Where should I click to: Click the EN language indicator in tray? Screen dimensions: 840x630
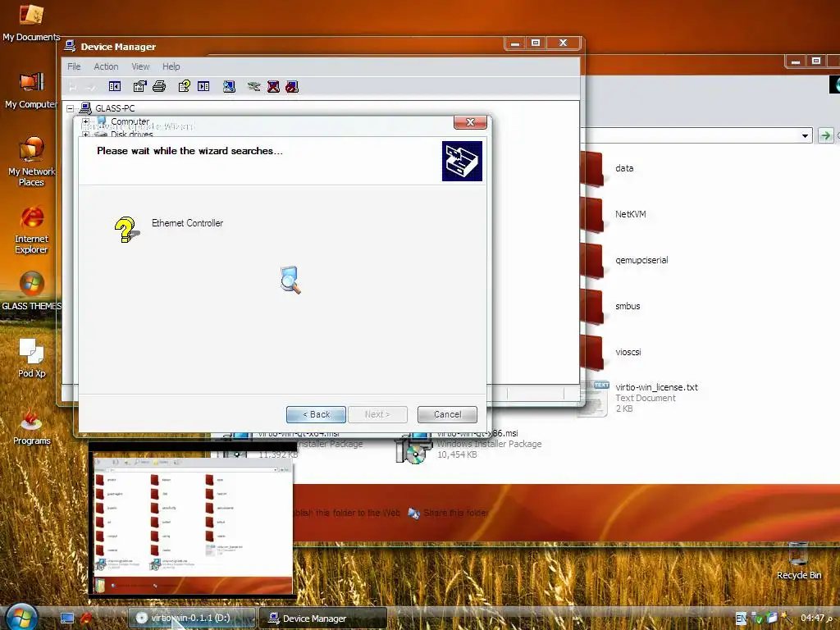tap(741, 619)
